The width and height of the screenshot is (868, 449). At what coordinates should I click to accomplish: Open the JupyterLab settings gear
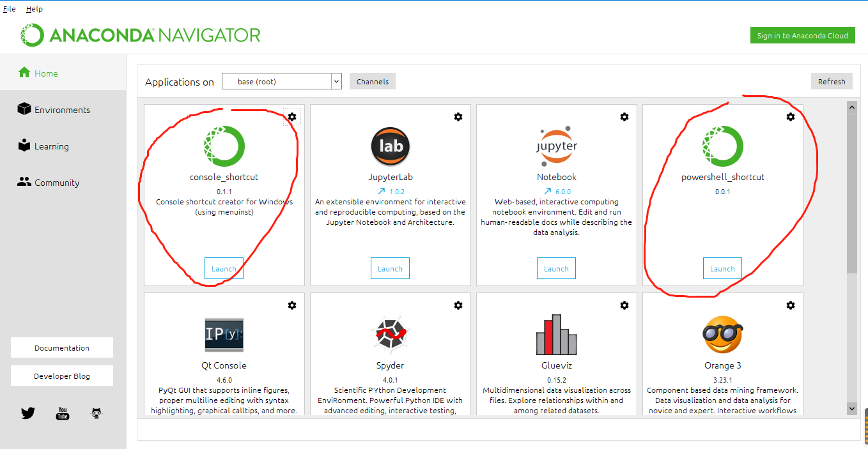pyautogui.click(x=458, y=117)
